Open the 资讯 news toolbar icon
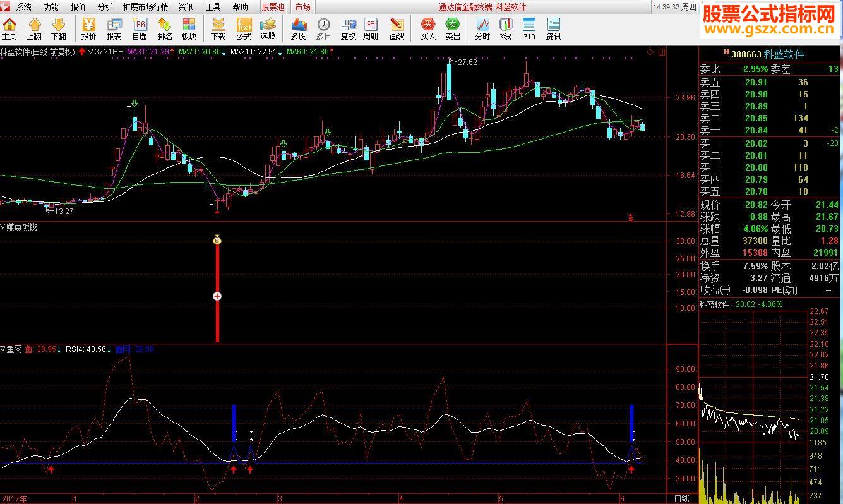This screenshot has width=843, height=504. (x=553, y=29)
